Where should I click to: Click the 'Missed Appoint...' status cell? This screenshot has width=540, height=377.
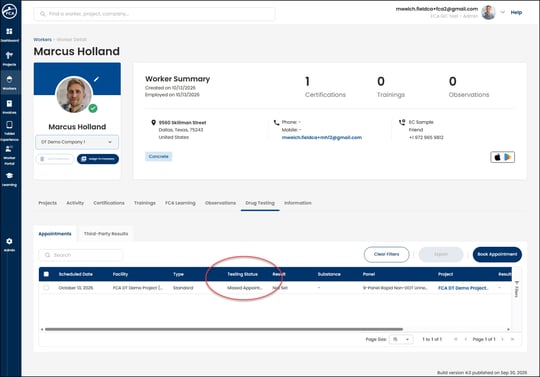click(x=245, y=288)
